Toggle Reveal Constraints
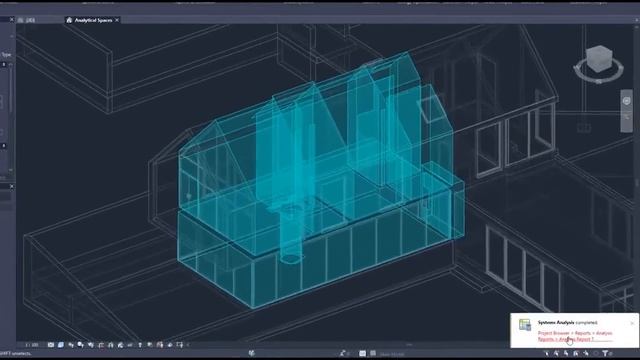The width and height of the screenshot is (640, 360). [180, 345]
